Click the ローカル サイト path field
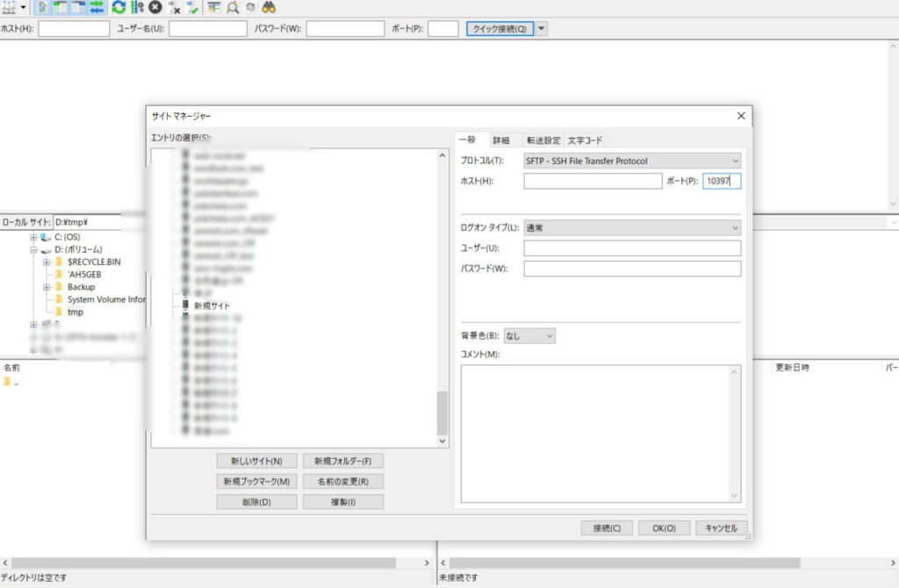This screenshot has width=899, height=588. point(98,222)
